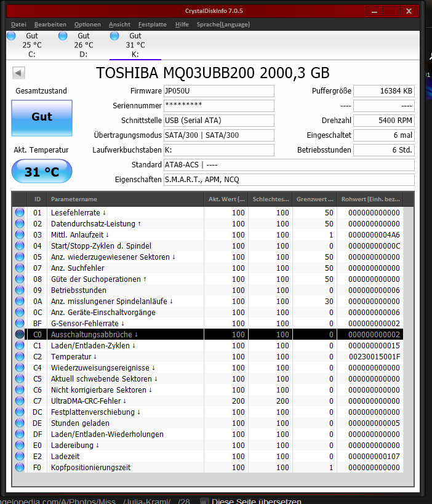Click status icon of G-Sensor-Fehlerrate row
Screen dimensions: 432x504
pos(20,323)
